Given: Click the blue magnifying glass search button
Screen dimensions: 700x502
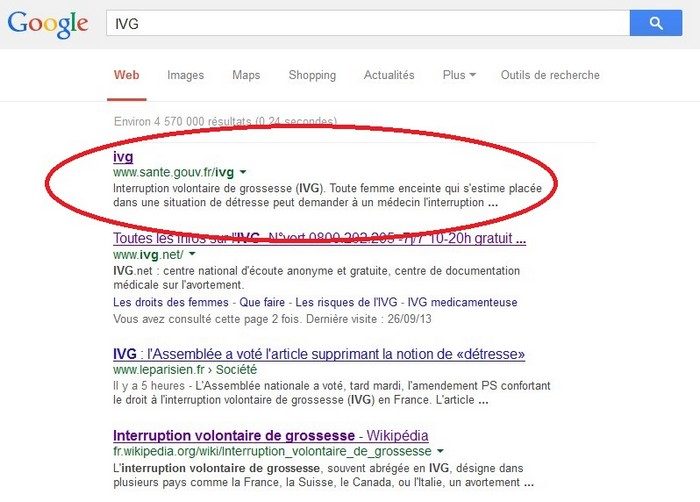Looking at the screenshot, I should tap(656, 22).
